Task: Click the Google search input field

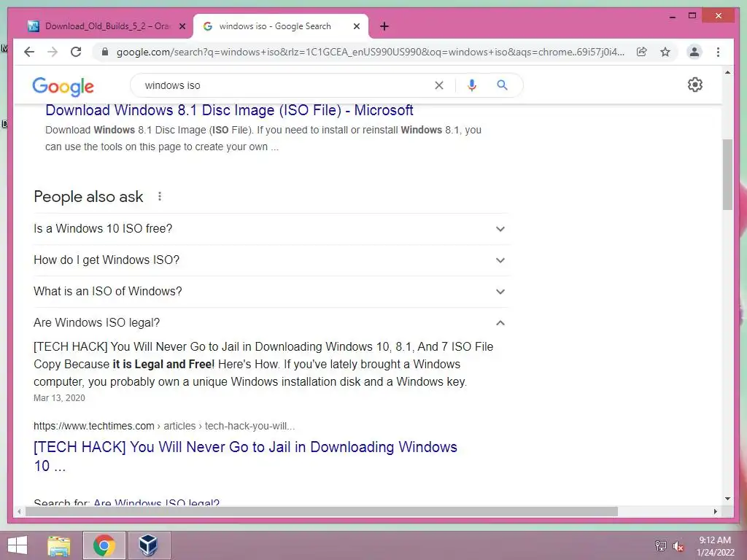Action: [286, 85]
